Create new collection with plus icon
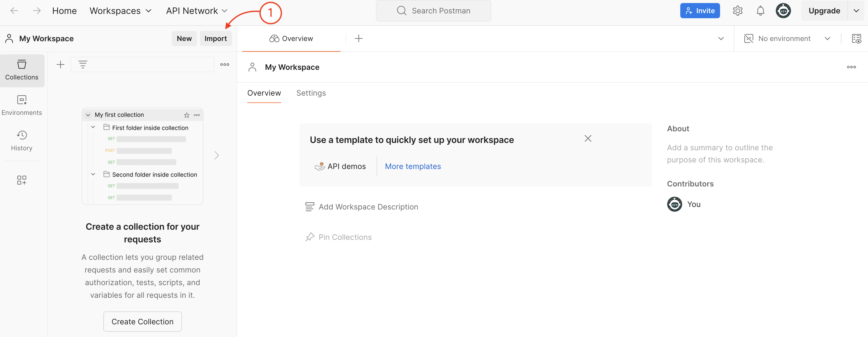The height and width of the screenshot is (337, 868). (61, 65)
